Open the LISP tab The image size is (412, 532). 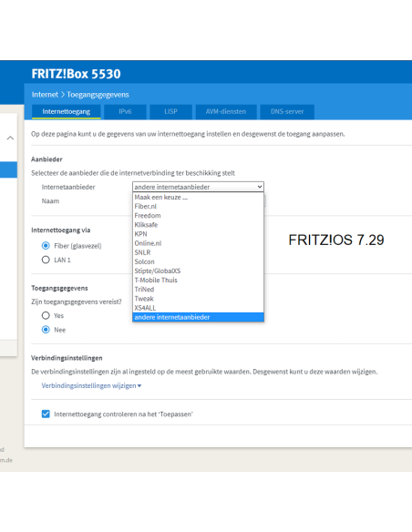coord(170,112)
